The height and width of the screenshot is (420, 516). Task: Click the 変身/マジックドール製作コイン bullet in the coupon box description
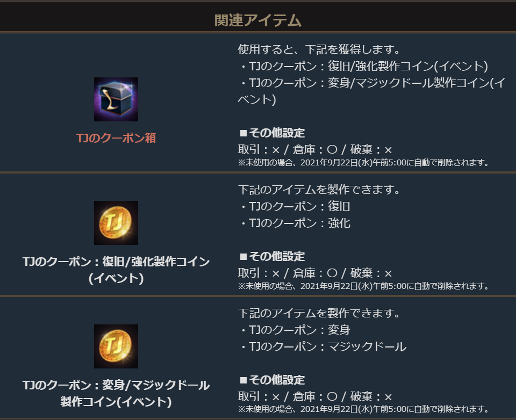(x=371, y=83)
